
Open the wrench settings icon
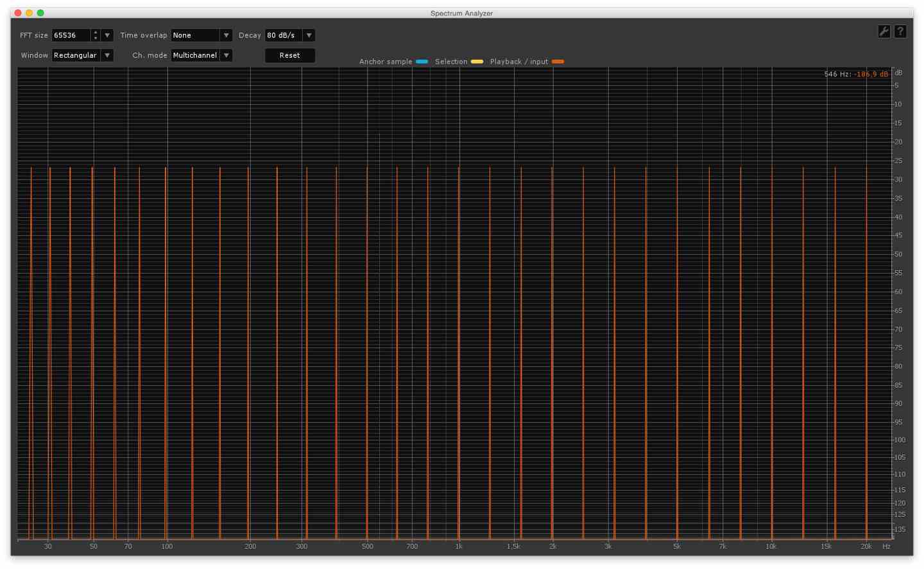(x=884, y=31)
